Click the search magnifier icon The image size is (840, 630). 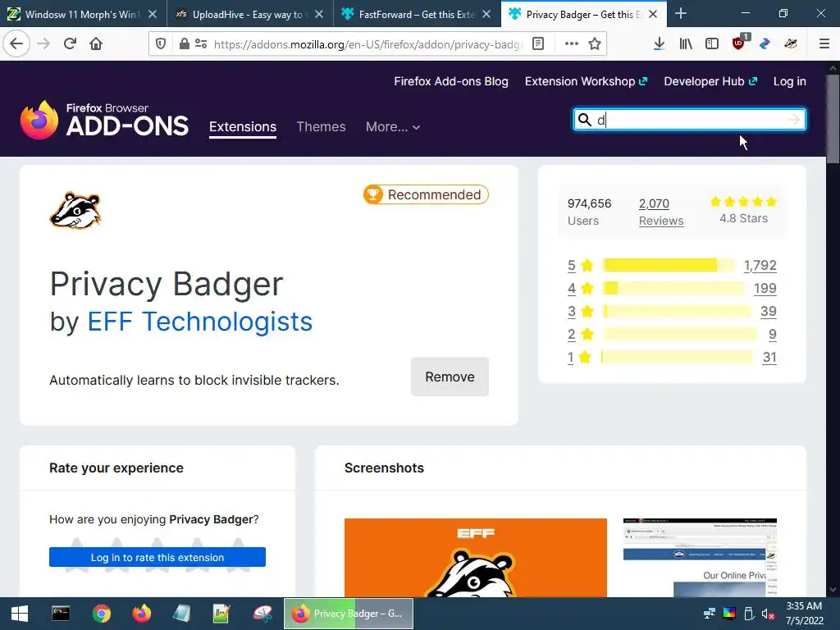pyautogui.click(x=584, y=120)
